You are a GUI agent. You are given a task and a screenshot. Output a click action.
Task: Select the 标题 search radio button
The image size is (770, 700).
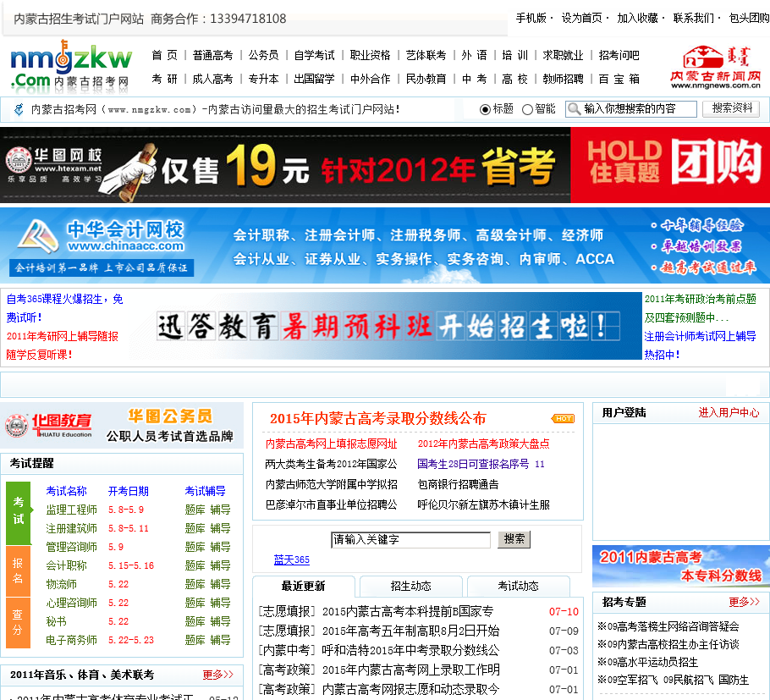click(x=485, y=109)
